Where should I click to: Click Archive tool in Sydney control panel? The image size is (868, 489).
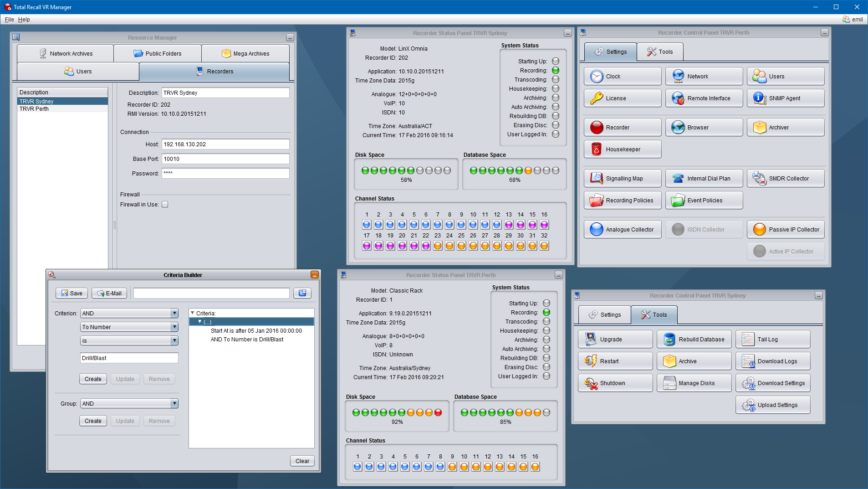[694, 361]
